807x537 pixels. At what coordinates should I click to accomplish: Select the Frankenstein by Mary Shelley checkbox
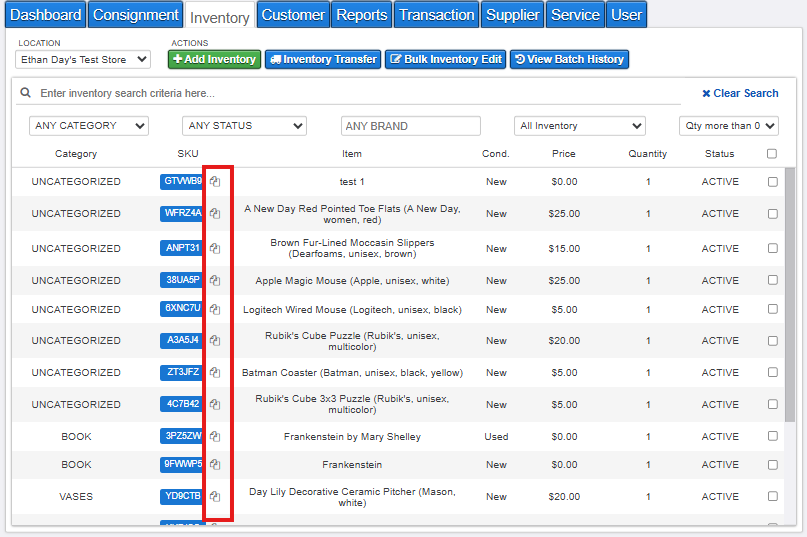point(772,437)
